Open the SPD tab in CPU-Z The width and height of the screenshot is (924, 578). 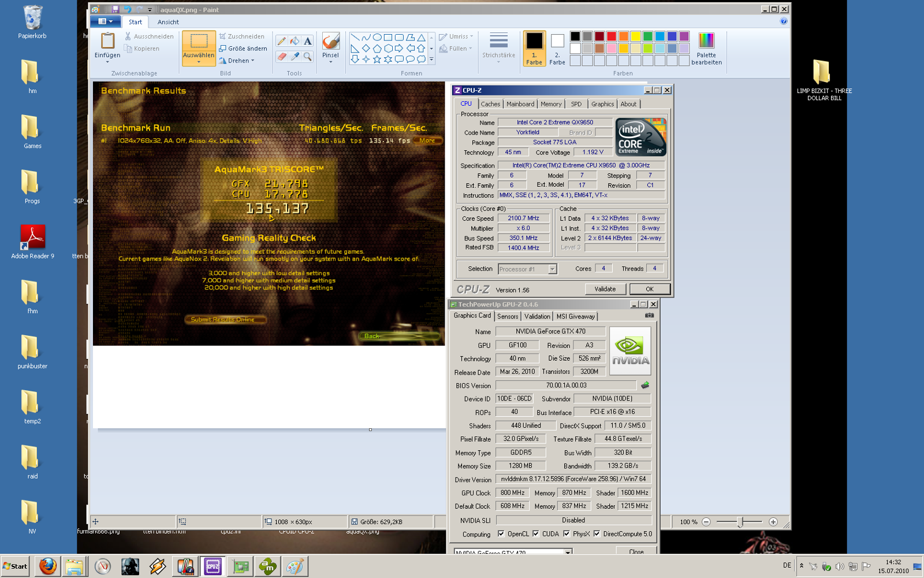click(576, 104)
